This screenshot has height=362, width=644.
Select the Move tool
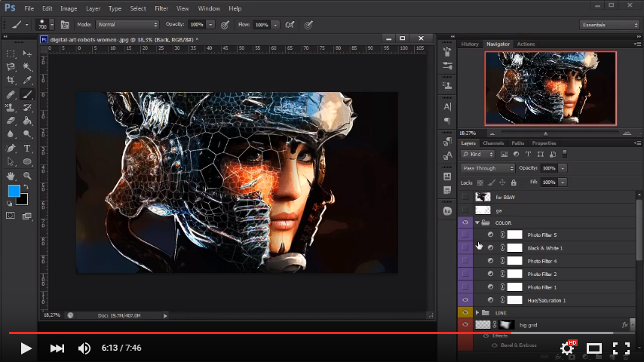pyautogui.click(x=27, y=54)
